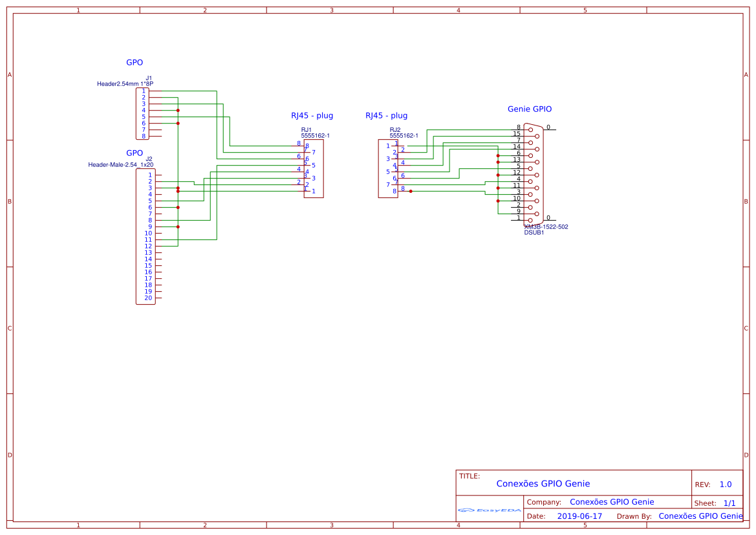
Task: Click the Company field value
Action: (x=611, y=502)
